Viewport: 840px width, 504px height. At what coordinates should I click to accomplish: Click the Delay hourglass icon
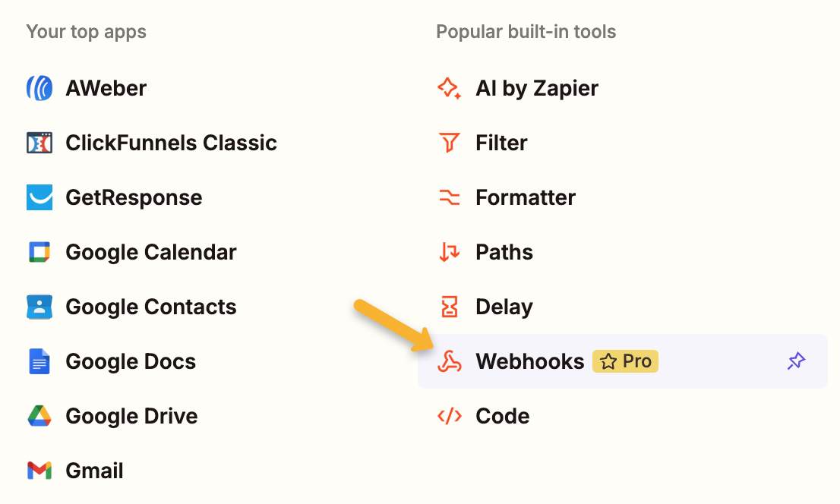[x=450, y=307]
